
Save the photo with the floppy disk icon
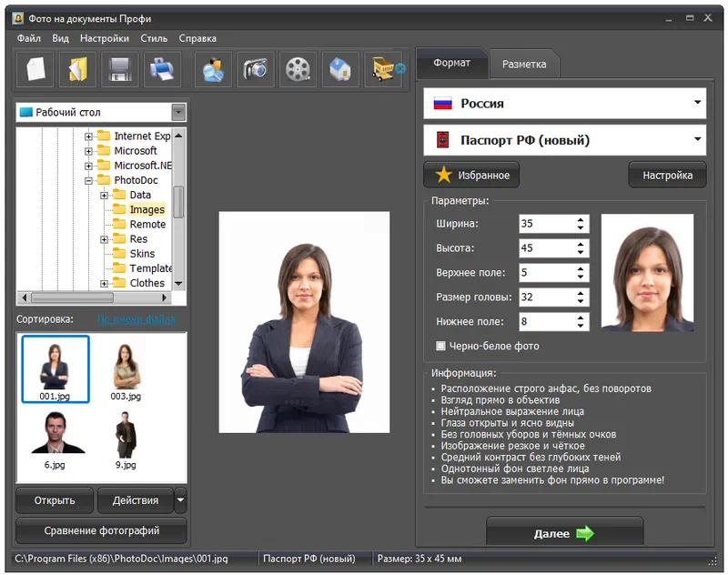[120, 70]
